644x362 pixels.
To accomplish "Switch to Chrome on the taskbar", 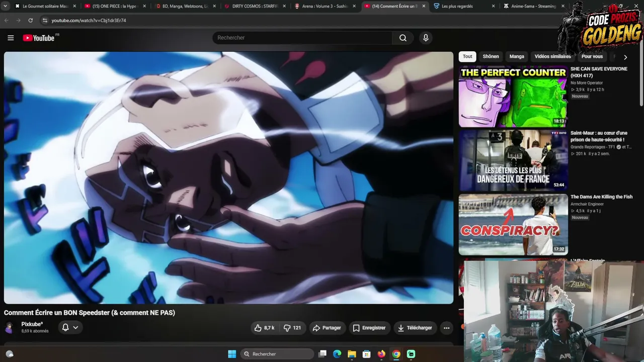I will (x=396, y=354).
